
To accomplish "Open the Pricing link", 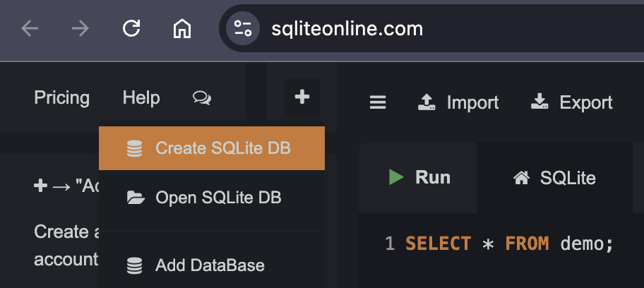I will click(x=61, y=98).
